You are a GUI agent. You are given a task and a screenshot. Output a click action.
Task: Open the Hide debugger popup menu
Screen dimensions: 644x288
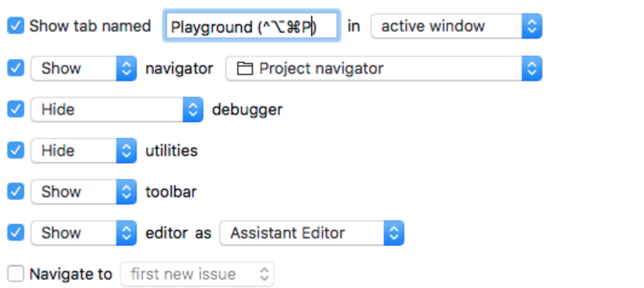pos(116,110)
